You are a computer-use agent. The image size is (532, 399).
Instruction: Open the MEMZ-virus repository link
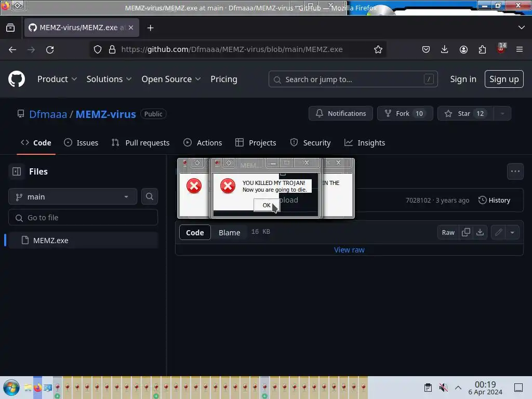tap(105, 114)
